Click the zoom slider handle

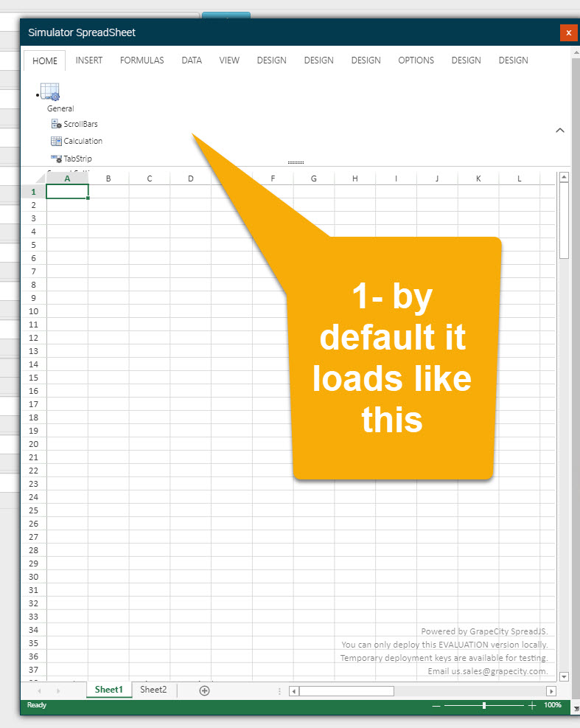tap(483, 706)
